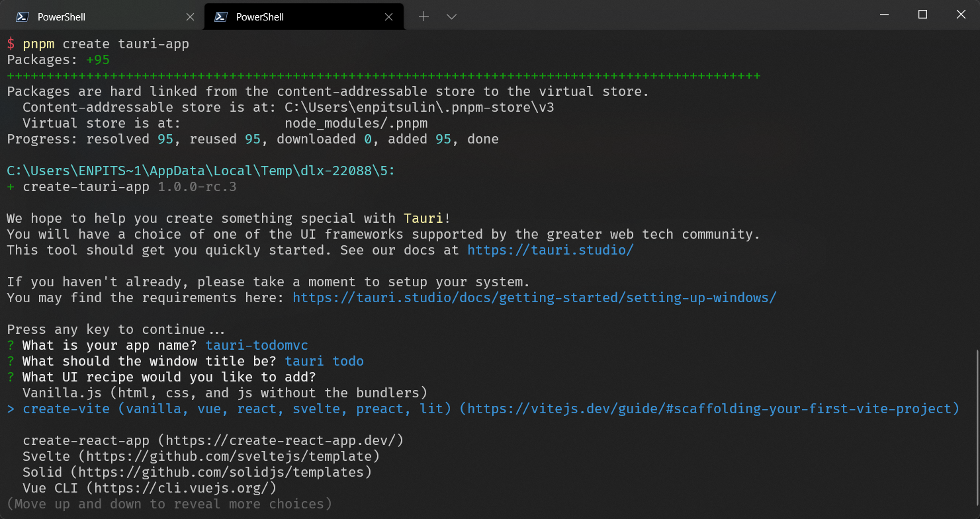Viewport: 980px width, 519px height.
Task: Click the pnpm create tauri-app command
Action: [x=106, y=44]
